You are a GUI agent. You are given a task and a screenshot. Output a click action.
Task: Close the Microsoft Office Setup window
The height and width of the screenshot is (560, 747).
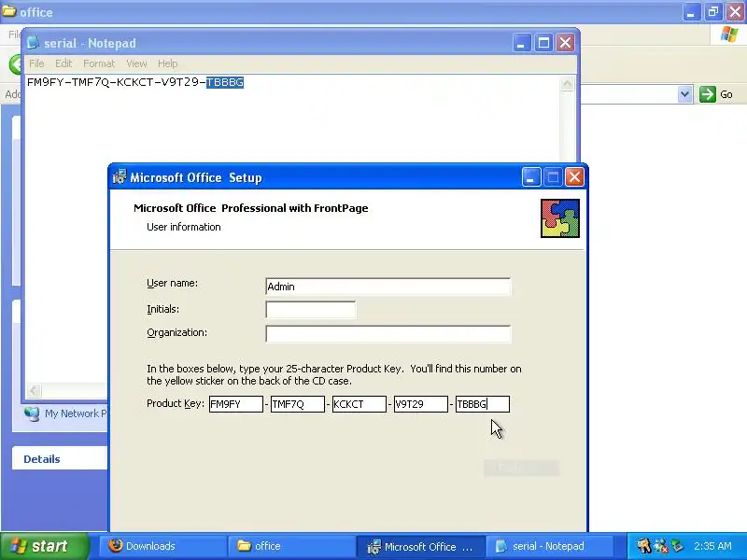point(574,177)
